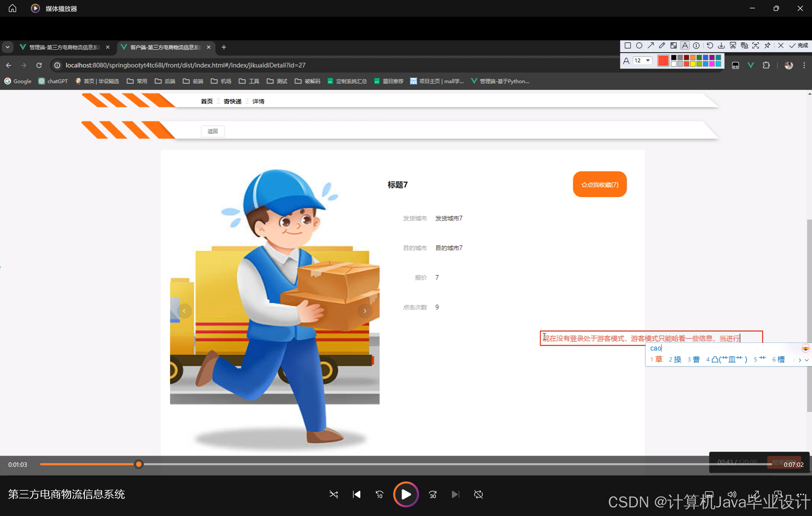The image size is (812, 516).
Task: Click the address bar URL
Action: point(185,65)
